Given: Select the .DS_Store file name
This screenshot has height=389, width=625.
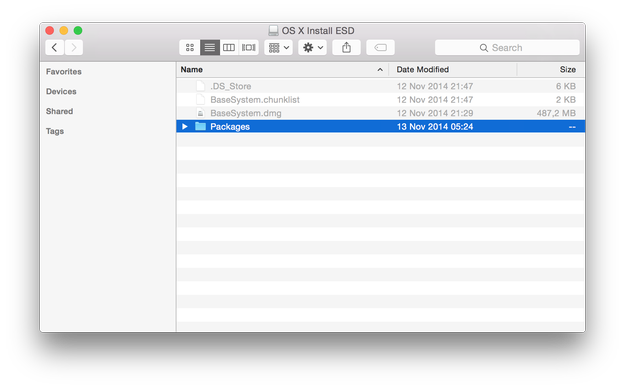Looking at the screenshot, I should 231,86.
